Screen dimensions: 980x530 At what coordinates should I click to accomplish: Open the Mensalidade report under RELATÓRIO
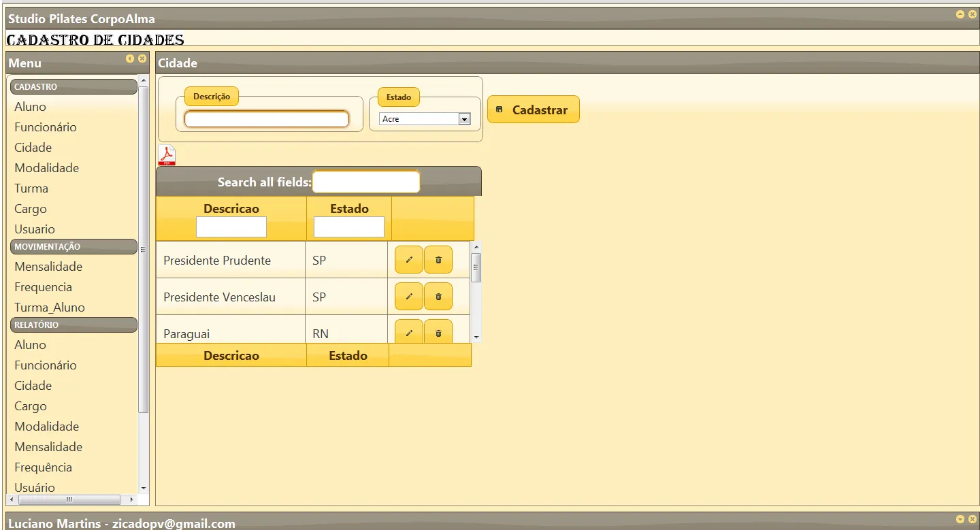point(48,447)
